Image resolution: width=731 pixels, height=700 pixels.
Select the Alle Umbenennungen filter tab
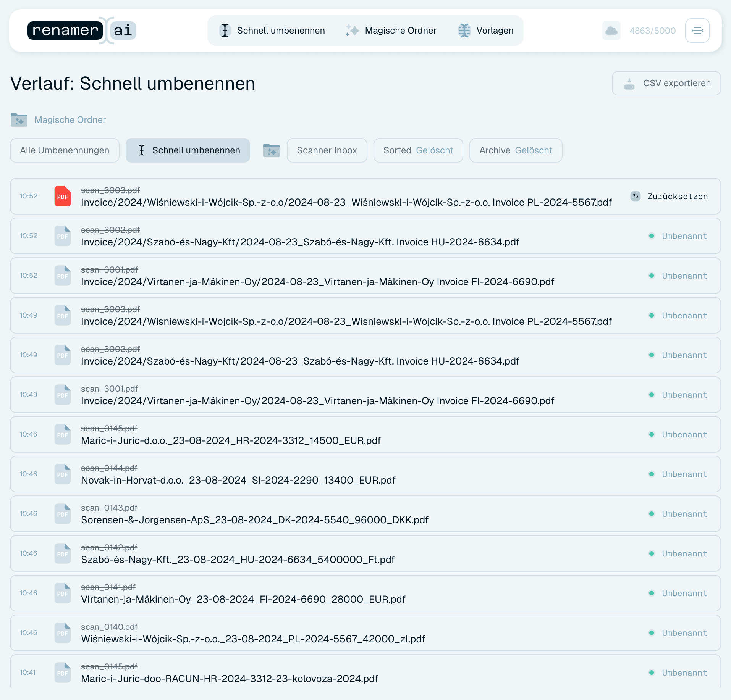(x=65, y=150)
